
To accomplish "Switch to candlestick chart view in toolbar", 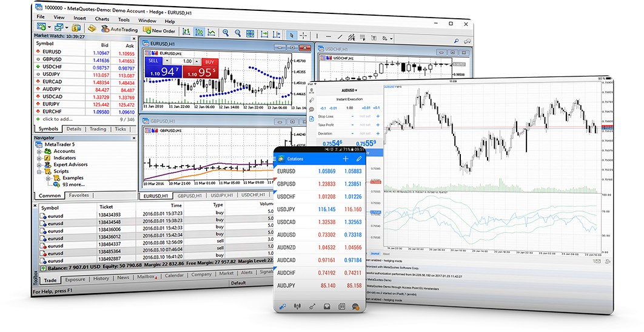I will [x=199, y=32].
